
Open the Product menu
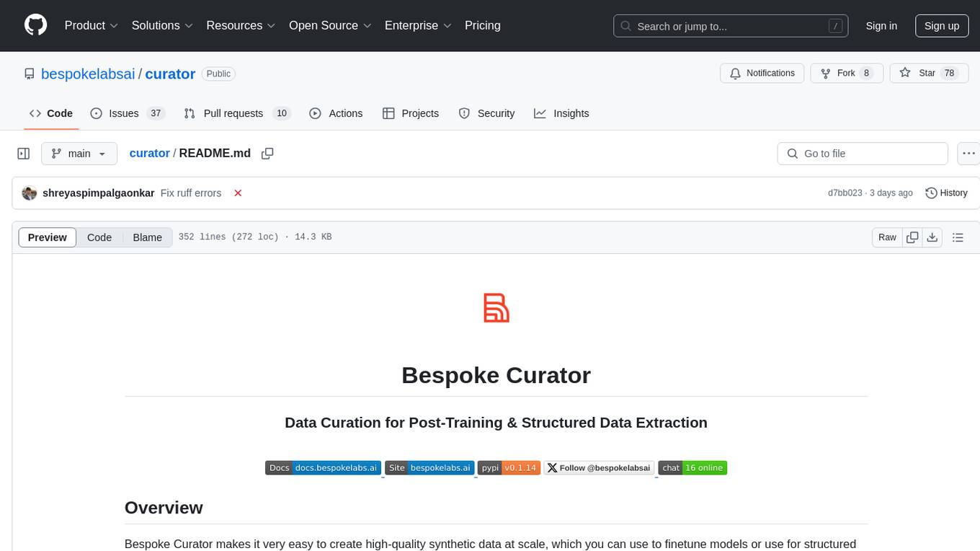click(x=92, y=25)
